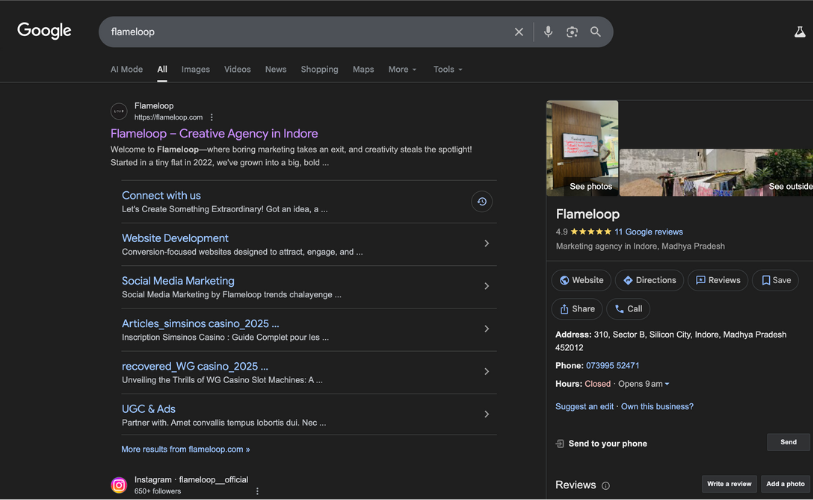Expand the UGC & Ads sitelink arrow
Image resolution: width=813 pixels, height=500 pixels.
486,414
